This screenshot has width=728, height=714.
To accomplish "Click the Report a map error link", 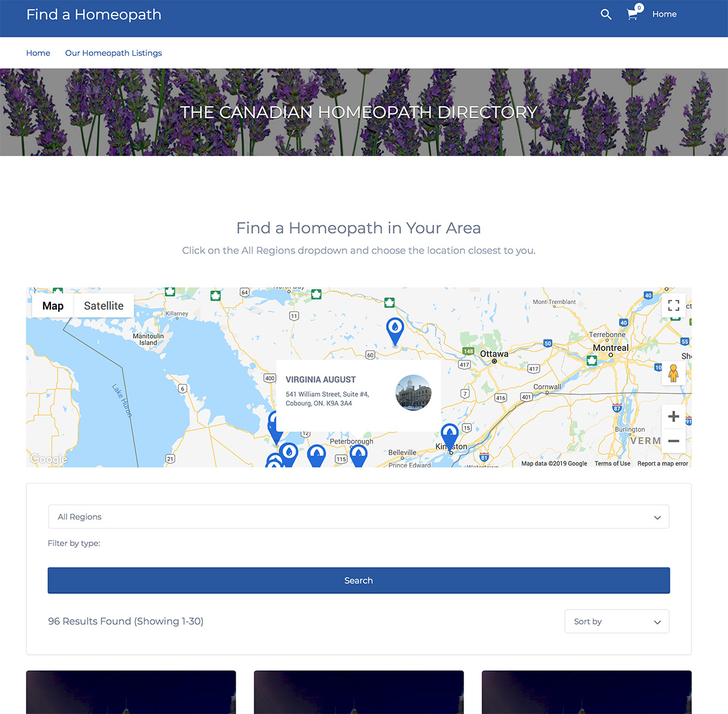I will (663, 463).
